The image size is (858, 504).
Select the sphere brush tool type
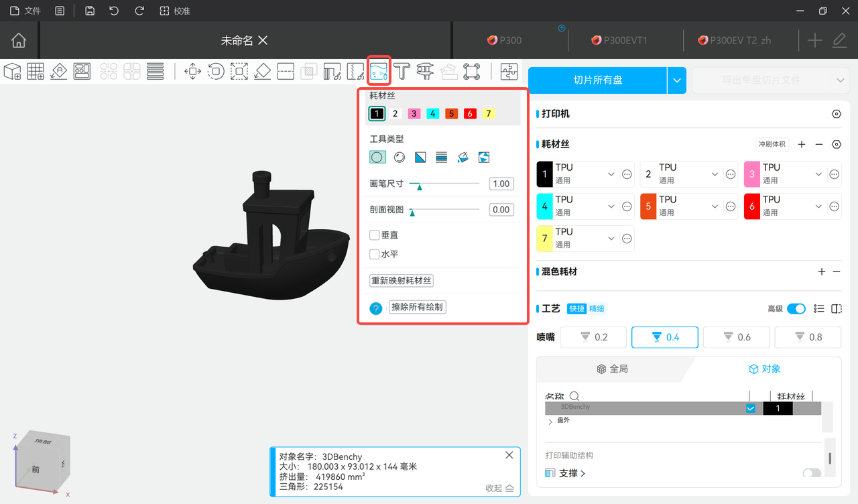(x=400, y=157)
